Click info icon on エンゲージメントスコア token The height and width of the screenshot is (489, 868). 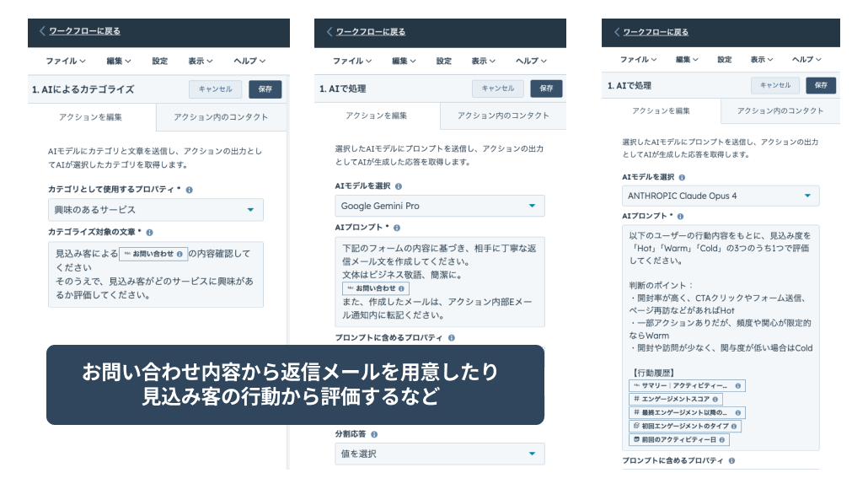click(x=715, y=400)
